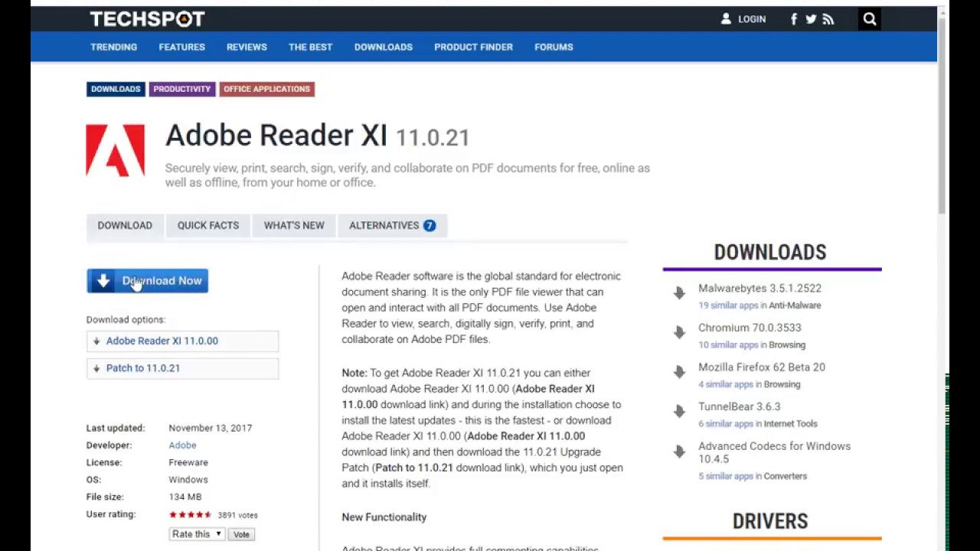The width and height of the screenshot is (980, 551).
Task: Open the TunnelBear 3.6.3 link
Action: (740, 406)
